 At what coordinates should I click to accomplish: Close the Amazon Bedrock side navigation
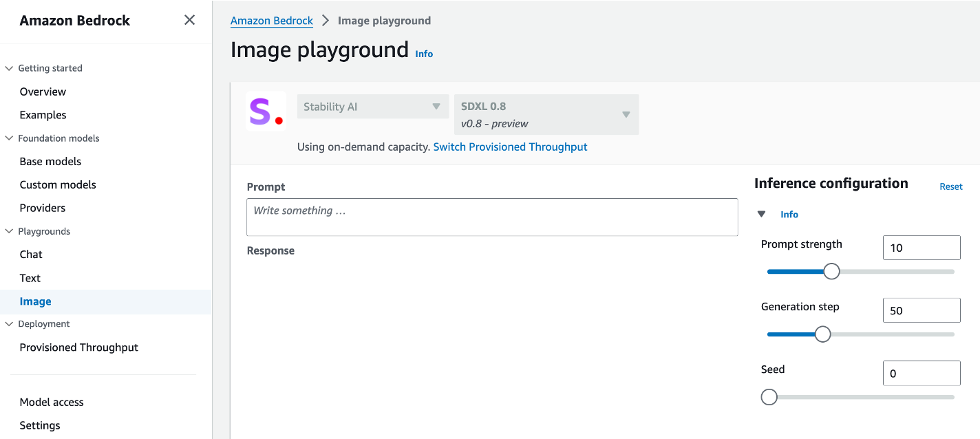(x=189, y=21)
